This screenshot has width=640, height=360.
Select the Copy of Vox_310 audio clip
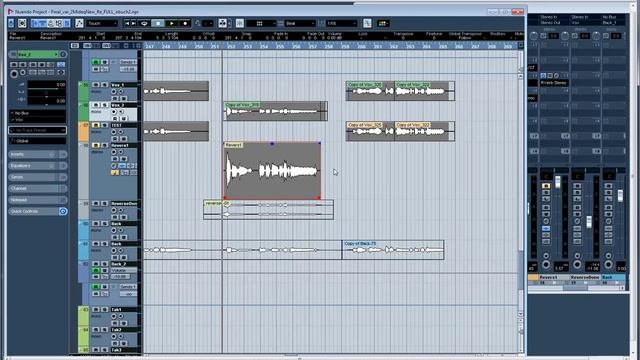coord(276,111)
